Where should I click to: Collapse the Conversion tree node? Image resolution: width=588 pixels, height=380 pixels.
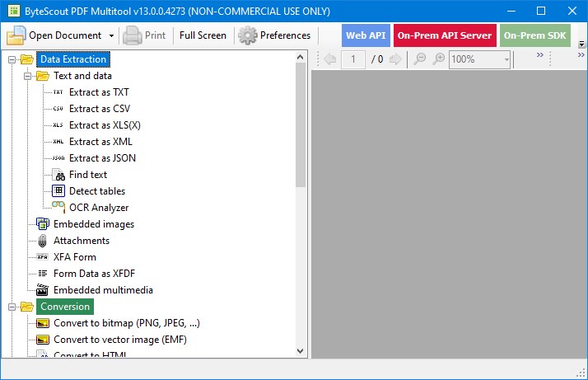click(12, 307)
